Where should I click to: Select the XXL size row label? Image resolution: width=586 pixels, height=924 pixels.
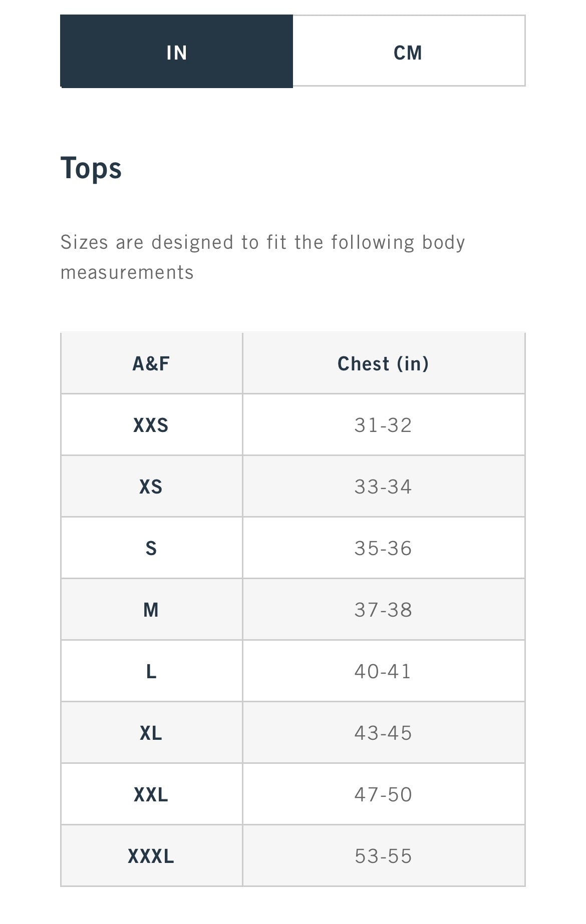(151, 794)
